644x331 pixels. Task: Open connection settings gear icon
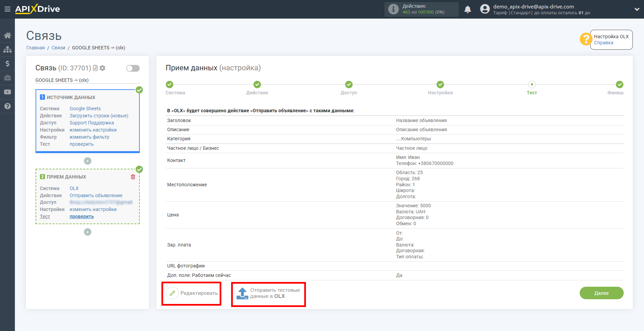click(x=103, y=68)
